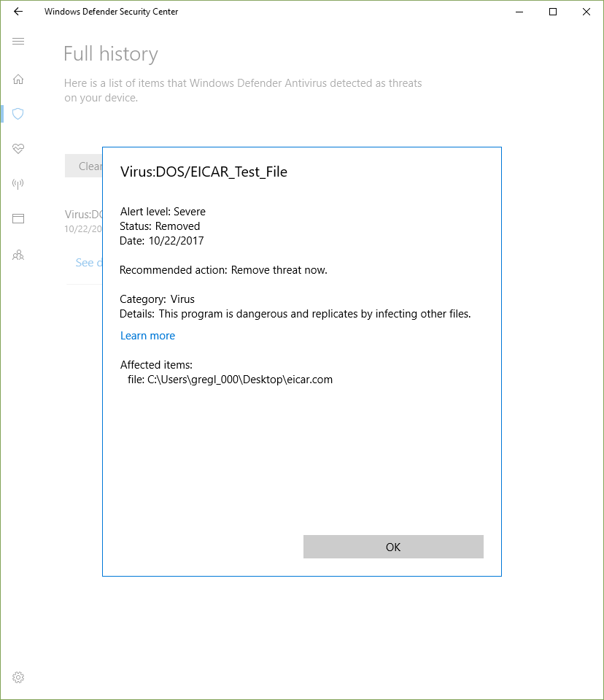Click the Alert level: Severe text
Image resolution: width=604 pixels, height=700 pixels.
tap(163, 212)
